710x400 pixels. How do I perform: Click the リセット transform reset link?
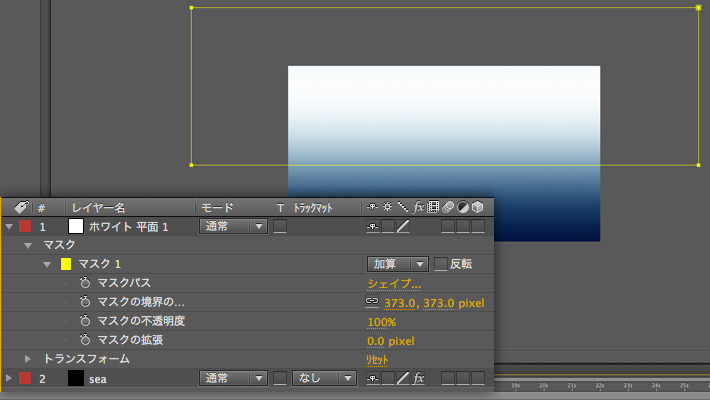coord(377,359)
